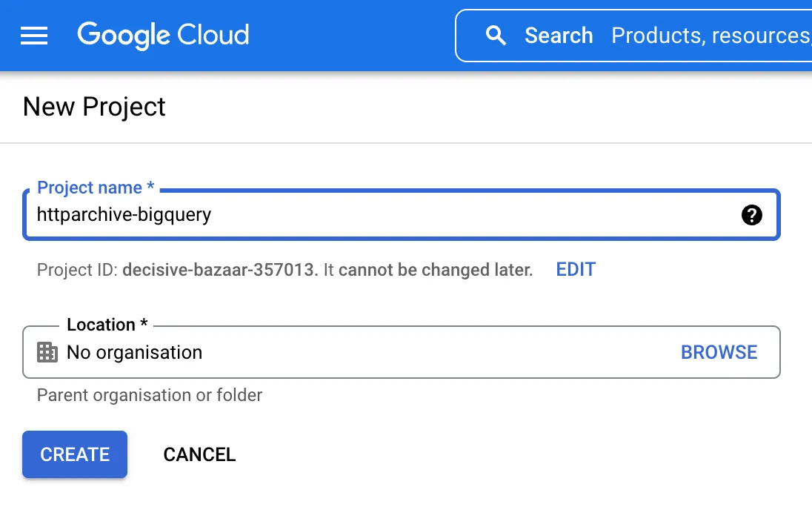Click the organisation building icon
This screenshot has width=812, height=510.
(47, 352)
